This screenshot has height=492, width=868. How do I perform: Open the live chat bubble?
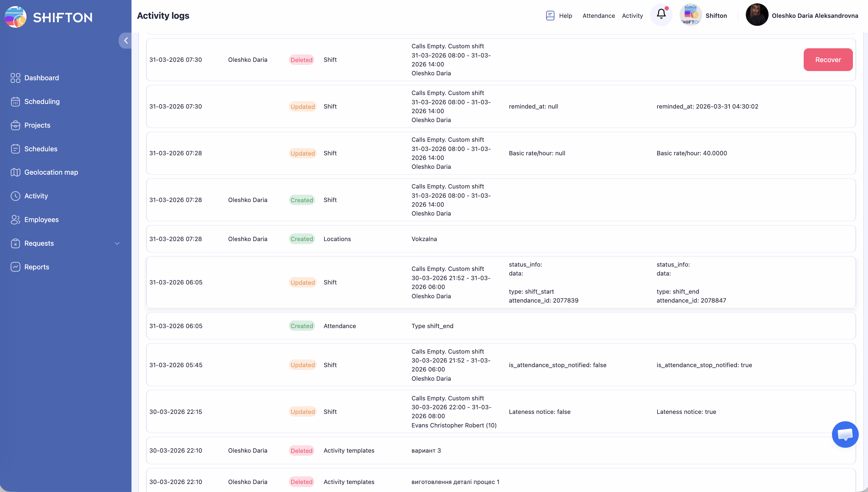[845, 434]
